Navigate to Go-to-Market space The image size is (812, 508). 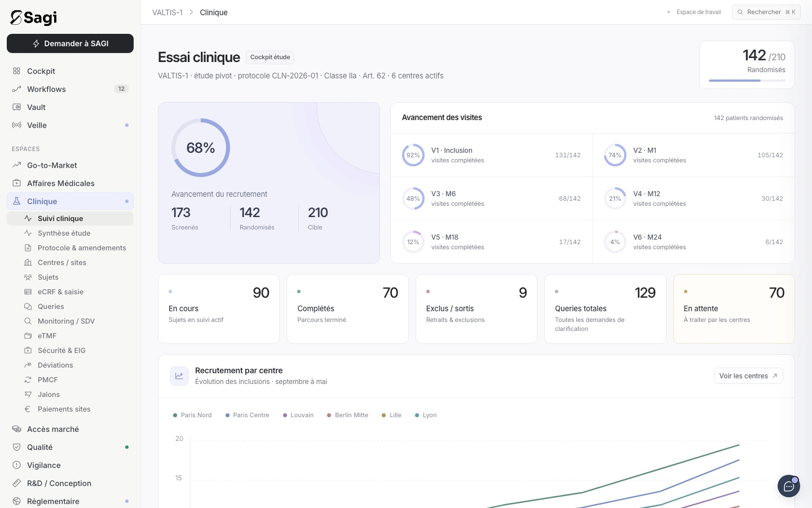click(x=70, y=165)
